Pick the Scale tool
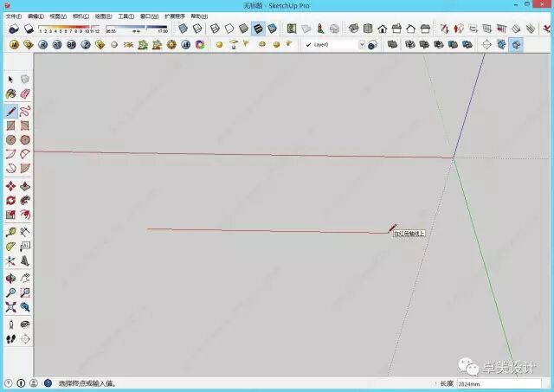The image size is (554, 392). pyautogui.click(x=10, y=215)
